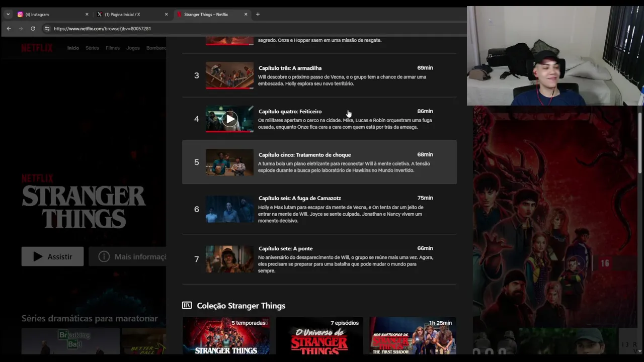
Task: Click episode number 7 in the list
Action: 196,259
